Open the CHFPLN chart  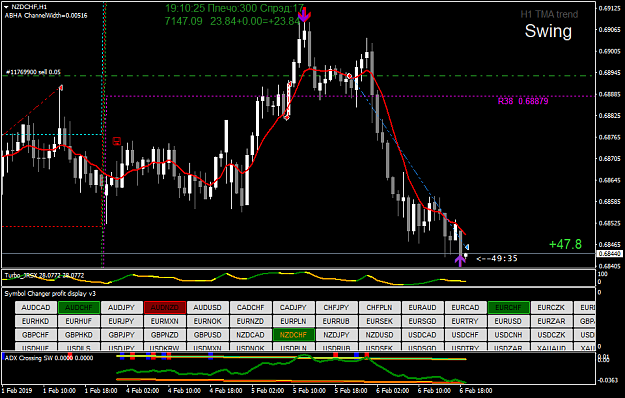[379, 308]
